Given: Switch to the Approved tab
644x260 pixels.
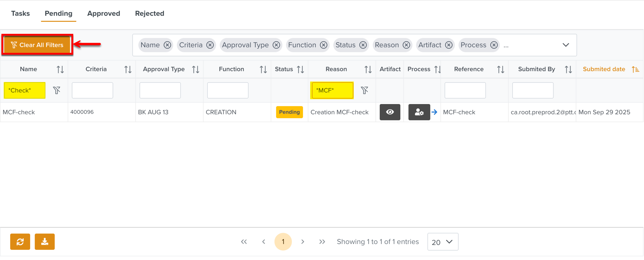Looking at the screenshot, I should click(x=104, y=13).
